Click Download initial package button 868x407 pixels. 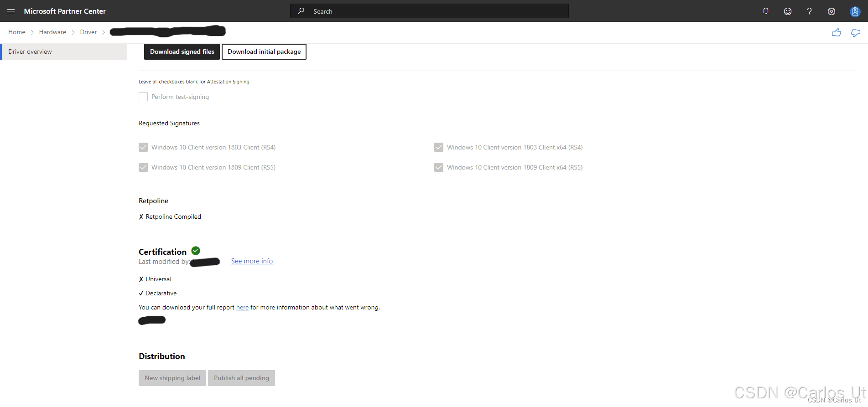coord(264,52)
